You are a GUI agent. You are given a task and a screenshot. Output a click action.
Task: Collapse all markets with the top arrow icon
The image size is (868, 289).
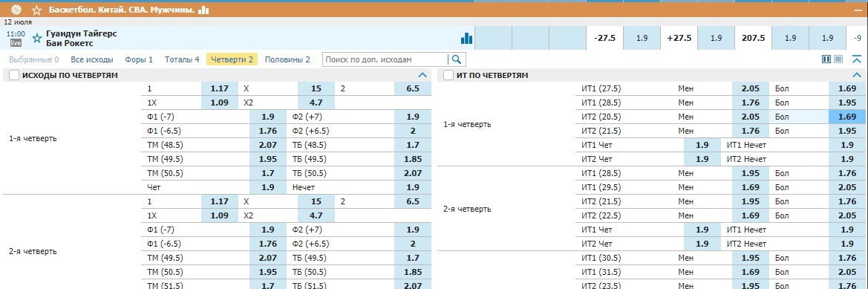click(x=856, y=59)
